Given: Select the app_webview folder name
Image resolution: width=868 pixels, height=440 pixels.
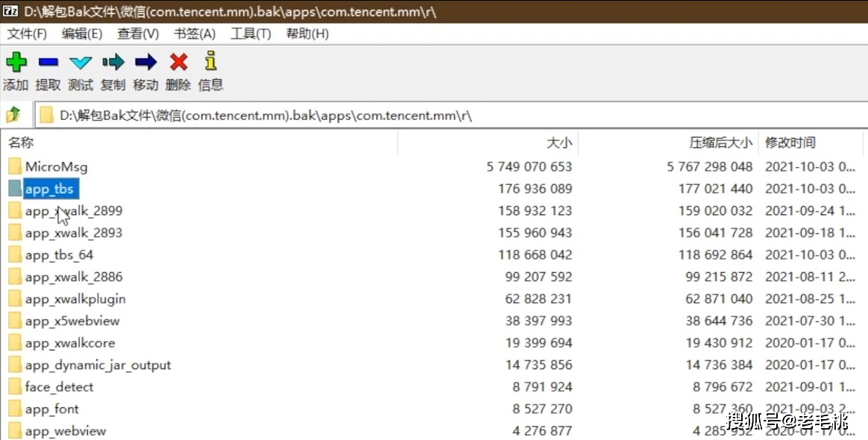Looking at the screenshot, I should [66, 430].
